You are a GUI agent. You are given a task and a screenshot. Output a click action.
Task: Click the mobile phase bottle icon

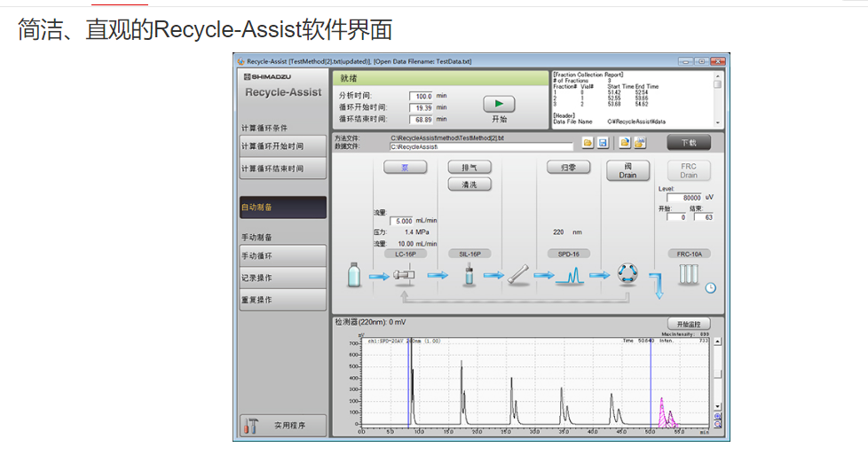pos(354,275)
